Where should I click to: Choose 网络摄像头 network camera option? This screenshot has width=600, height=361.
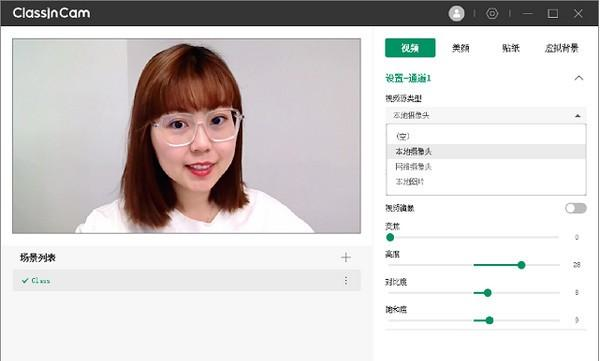pyautogui.click(x=486, y=167)
